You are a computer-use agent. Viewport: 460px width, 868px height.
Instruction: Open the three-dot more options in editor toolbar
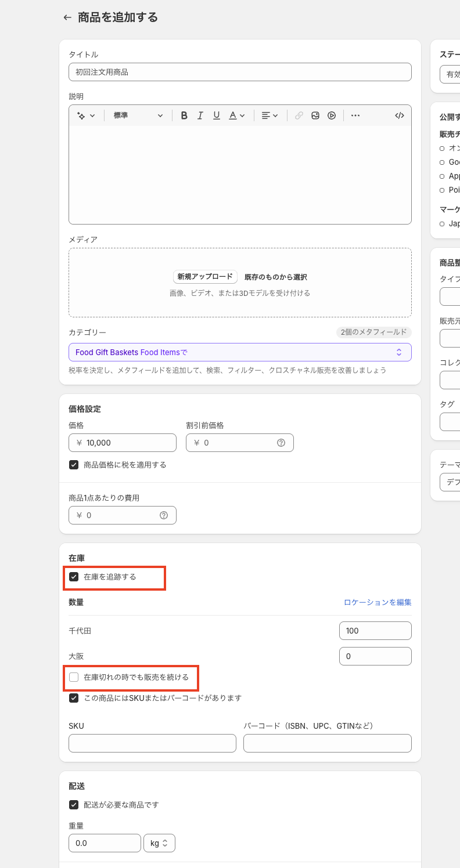coord(355,115)
